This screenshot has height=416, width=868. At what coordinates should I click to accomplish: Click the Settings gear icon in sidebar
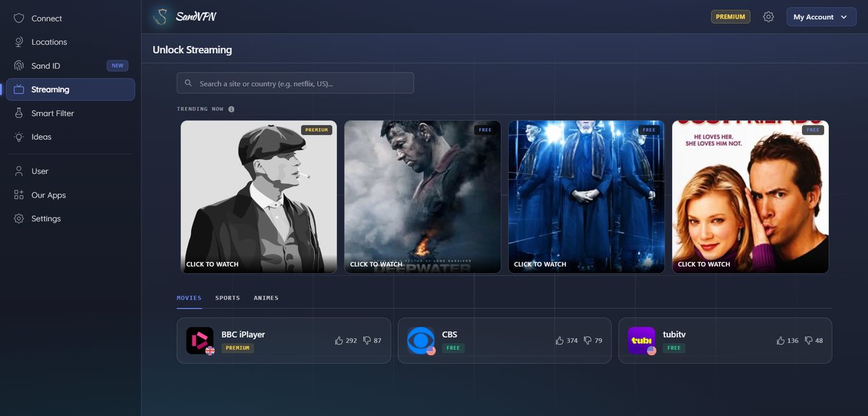point(19,219)
